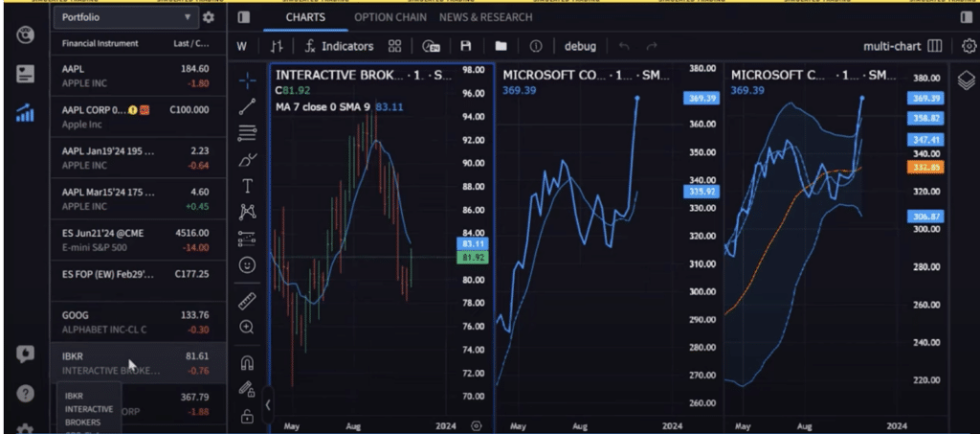This screenshot has height=434, width=980.
Task: Click the 358.82 label in right chart
Action: pos(925,118)
